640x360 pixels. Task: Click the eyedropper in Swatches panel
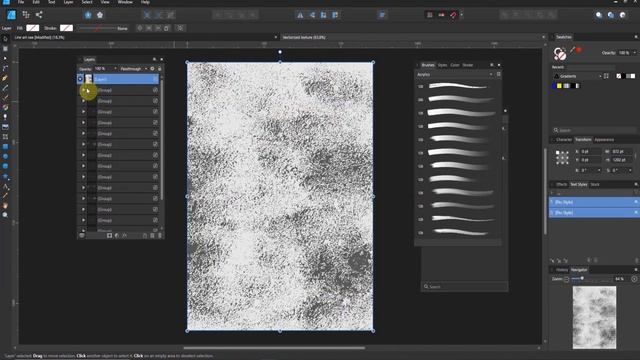pos(572,50)
